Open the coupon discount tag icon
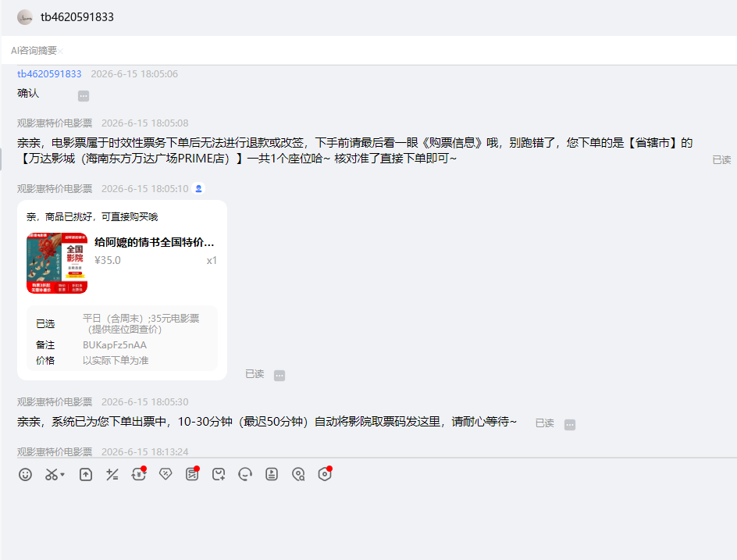The image size is (737, 560). 166,474
